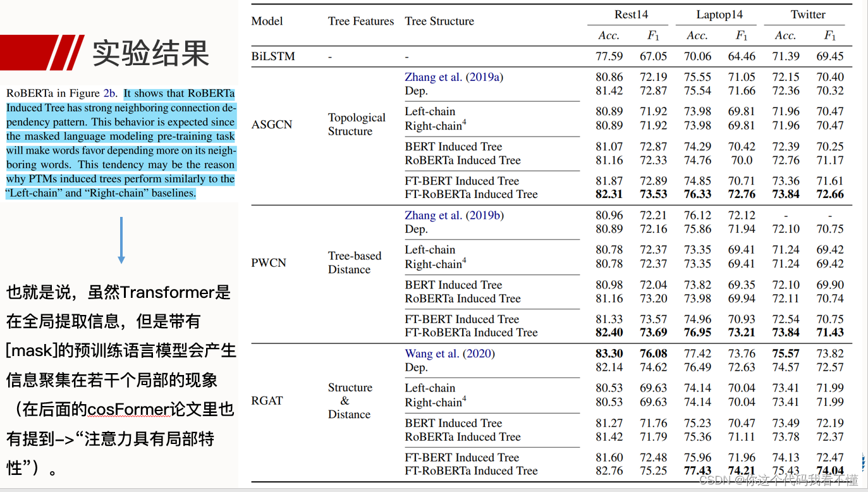Click the Topological Structure feature label
This screenshot has height=492, width=868.
pyautogui.click(x=357, y=125)
